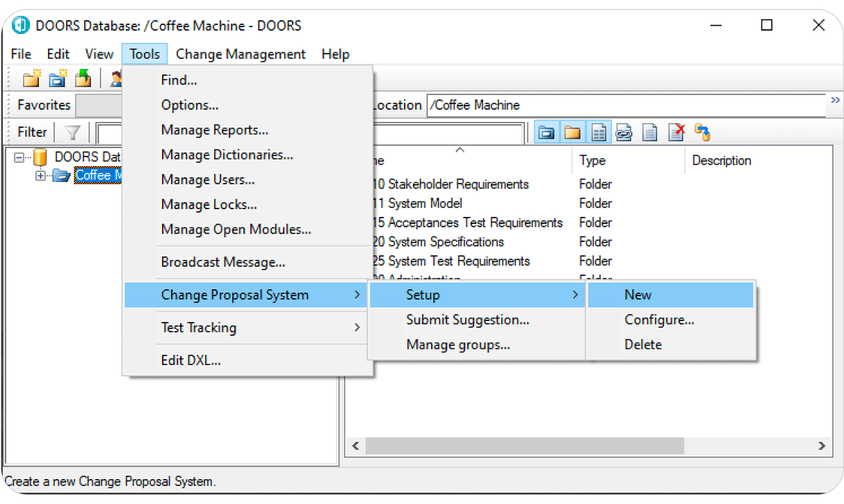Click the third toolbar icon with green arrow
Viewport: 844px width, 504px height.
[83, 78]
